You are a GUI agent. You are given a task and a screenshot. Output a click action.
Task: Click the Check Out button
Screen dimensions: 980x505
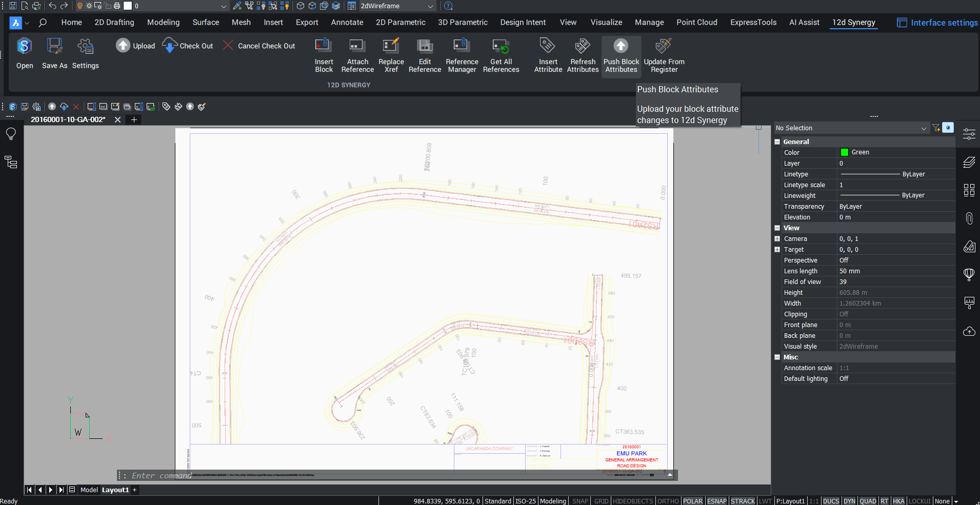(x=188, y=46)
